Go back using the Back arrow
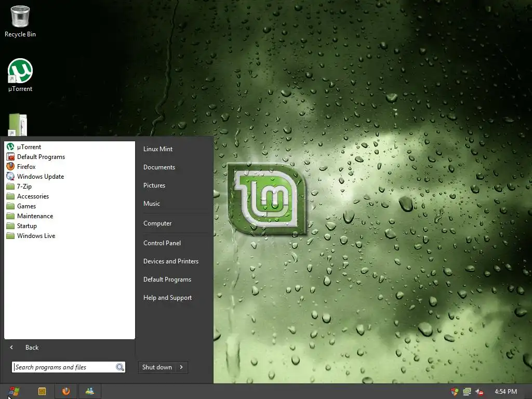This screenshot has height=399, width=532. tap(11, 347)
